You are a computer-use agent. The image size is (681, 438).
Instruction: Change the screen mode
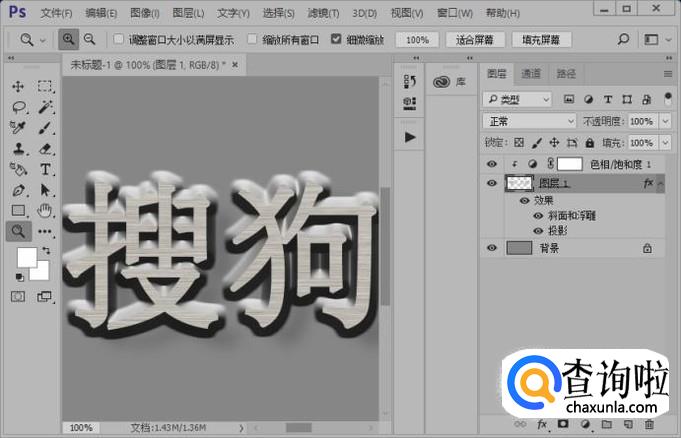click(44, 297)
